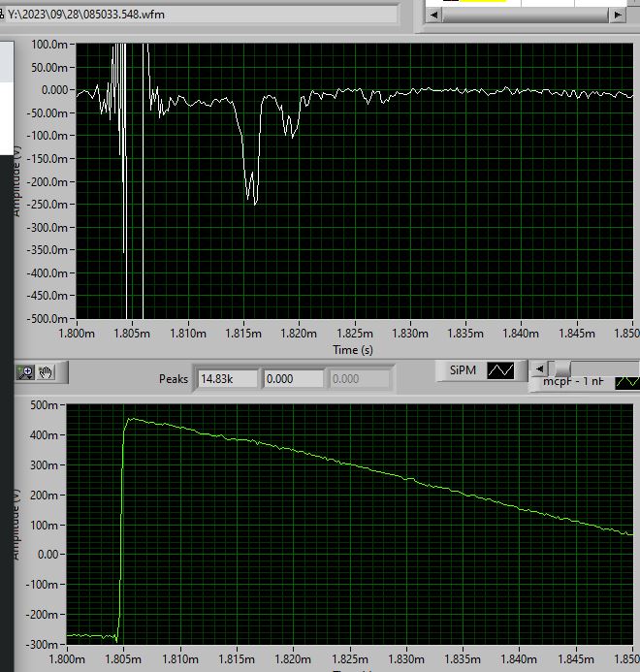Click the legend scrollbar left arrow beside SiPM
640x672 pixels.
pyautogui.click(x=539, y=368)
